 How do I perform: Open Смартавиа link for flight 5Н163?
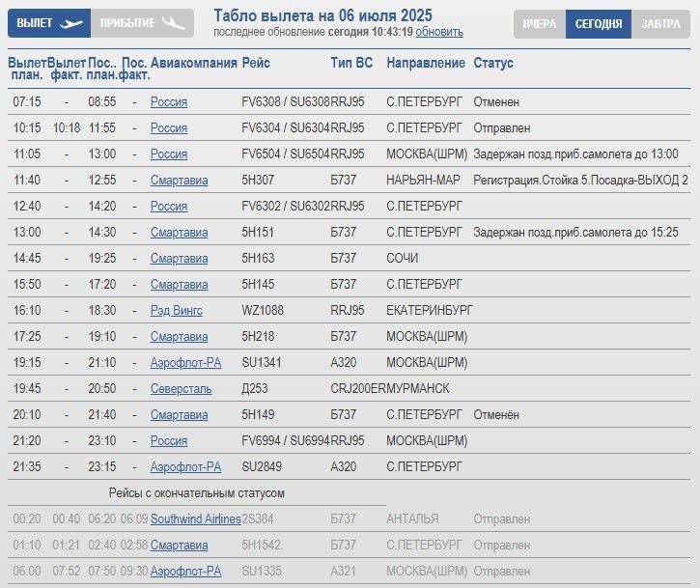pos(179,259)
